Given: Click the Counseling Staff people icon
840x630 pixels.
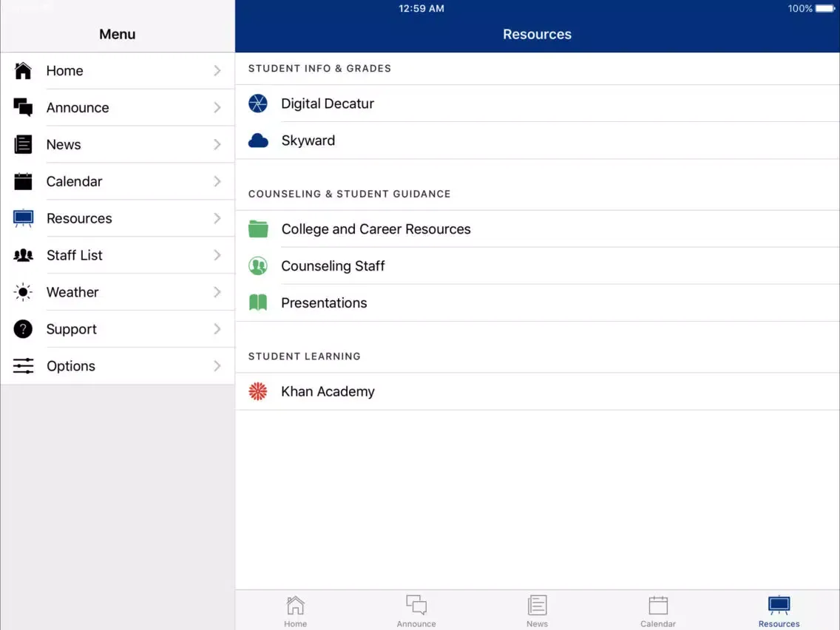Looking at the screenshot, I should (257, 265).
